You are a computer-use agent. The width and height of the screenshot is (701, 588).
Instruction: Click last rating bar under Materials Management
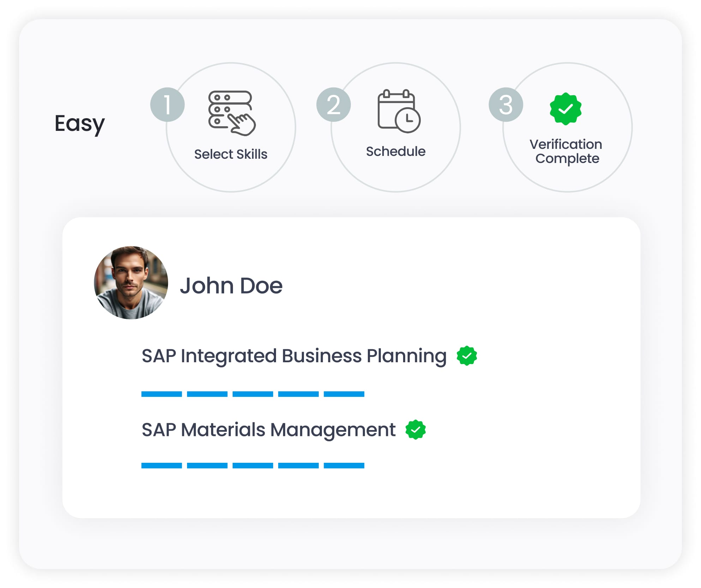coord(344,466)
